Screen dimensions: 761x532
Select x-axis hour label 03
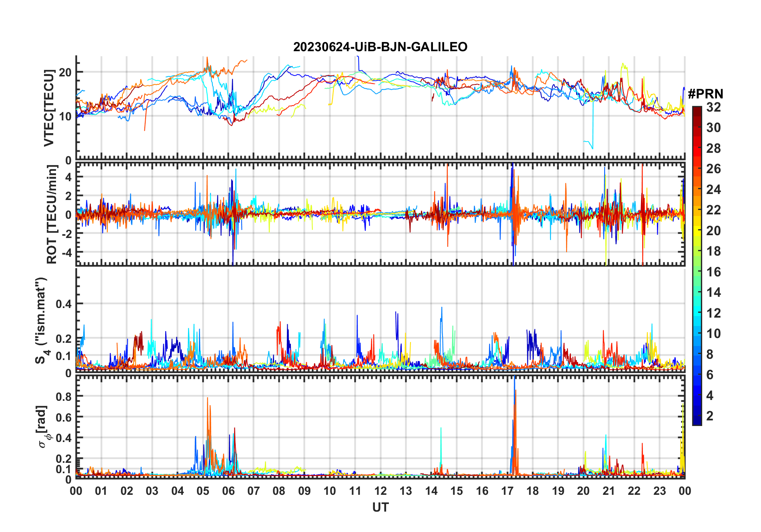coord(152,491)
